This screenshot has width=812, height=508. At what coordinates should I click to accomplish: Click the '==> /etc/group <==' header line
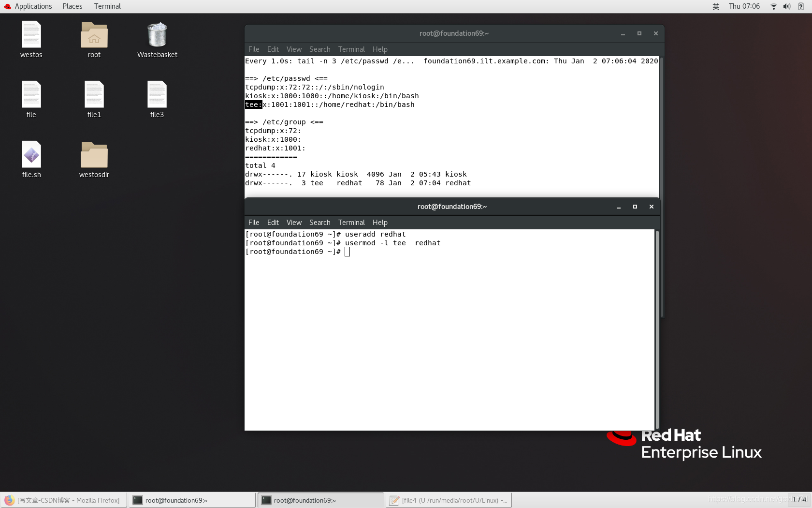tap(284, 122)
